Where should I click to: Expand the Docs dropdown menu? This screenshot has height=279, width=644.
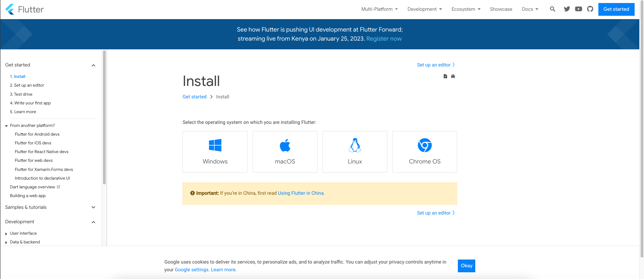[x=530, y=9]
